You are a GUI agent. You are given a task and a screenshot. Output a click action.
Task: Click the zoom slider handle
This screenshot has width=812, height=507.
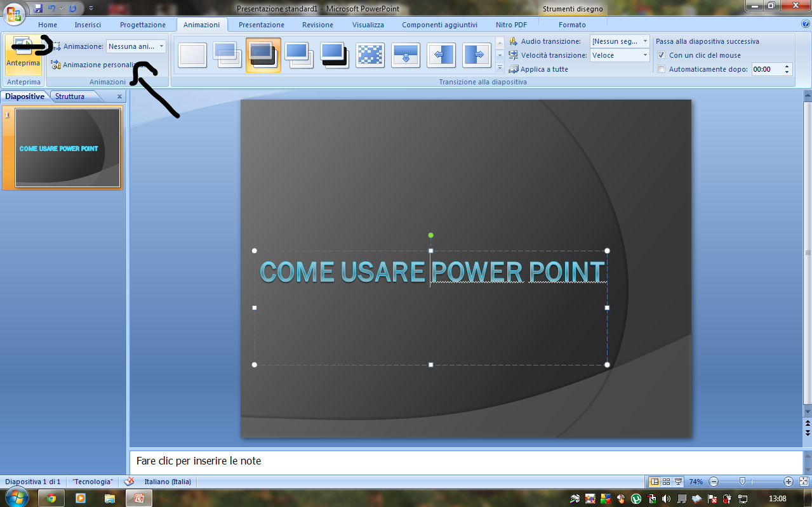click(742, 482)
